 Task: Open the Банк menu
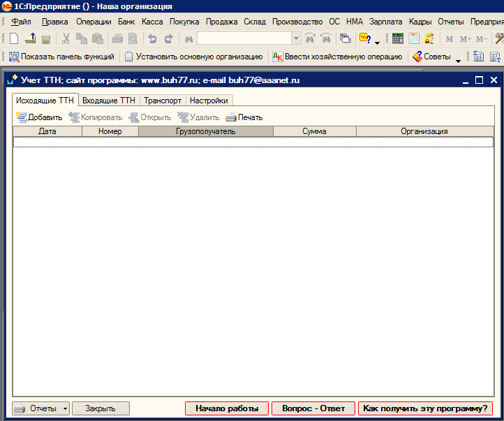(126, 22)
